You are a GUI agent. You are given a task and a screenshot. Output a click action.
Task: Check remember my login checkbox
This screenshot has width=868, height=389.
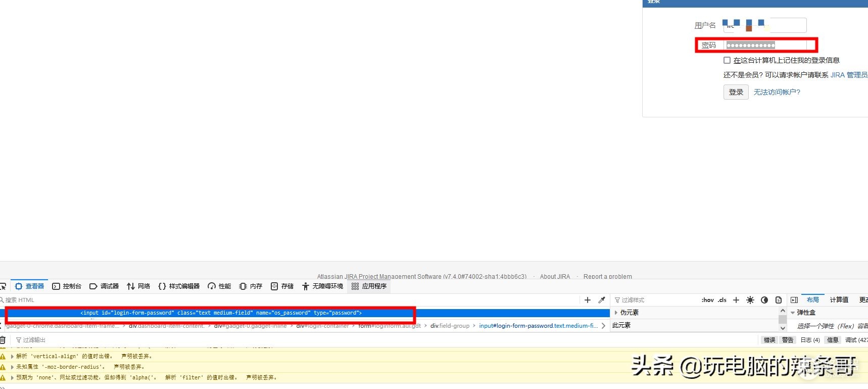[727, 60]
